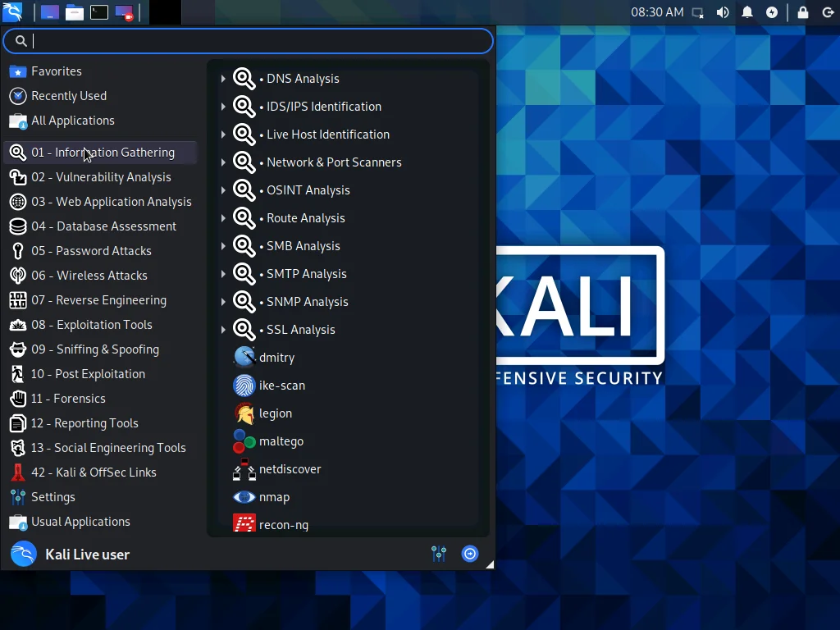Click the 06 - Wireless Attacks antenna icon

(18, 276)
